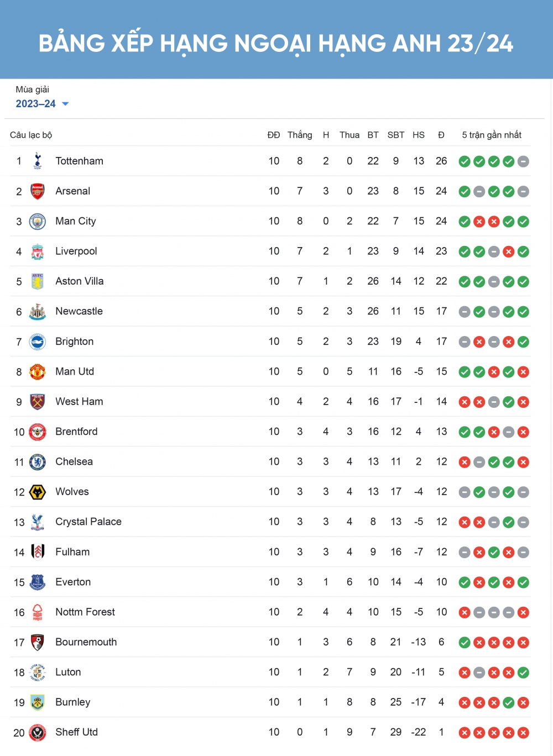This screenshot has width=553, height=756.
Task: Click the '5 trận gần nhất' header
Action: click(x=492, y=135)
